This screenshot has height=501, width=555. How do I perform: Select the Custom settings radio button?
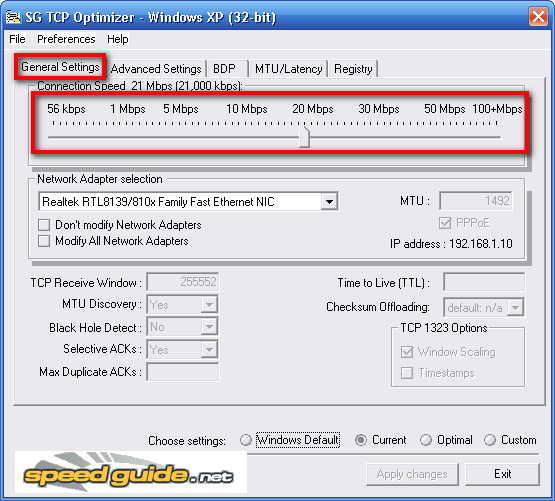[490, 440]
